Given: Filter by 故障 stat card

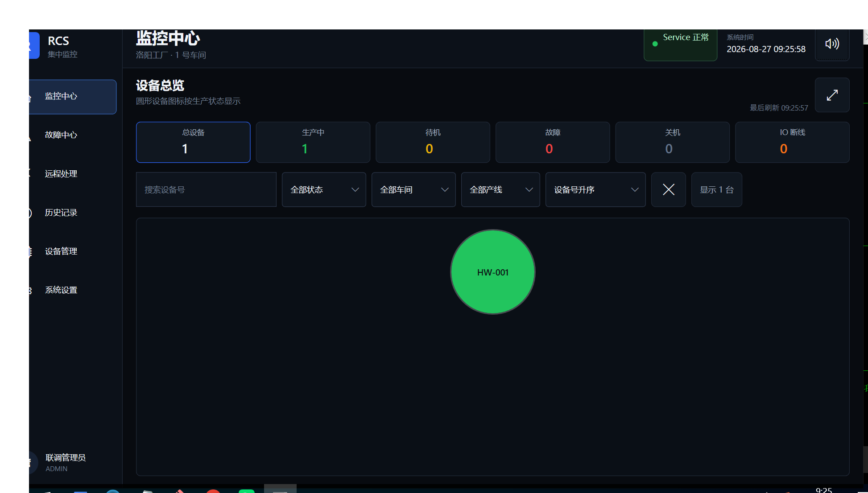Looking at the screenshot, I should pos(553,142).
